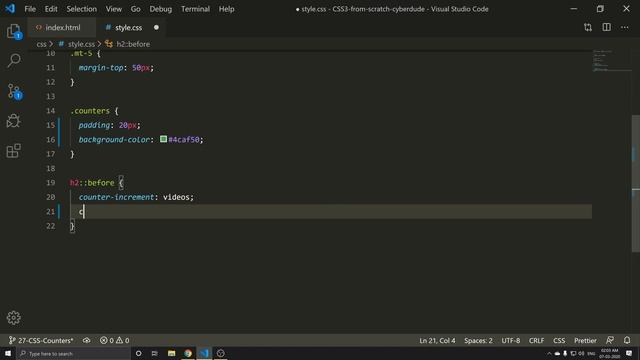Change CRLF end of line sequence
640x360 pixels.
[x=536, y=340]
